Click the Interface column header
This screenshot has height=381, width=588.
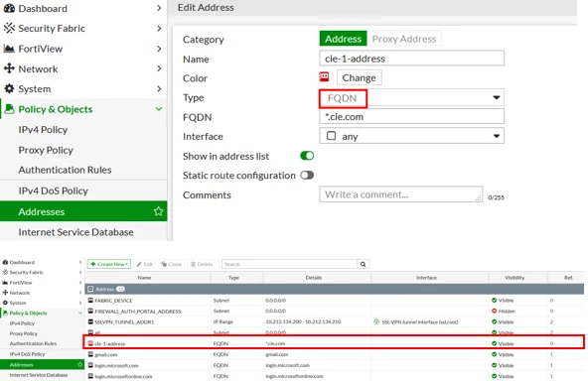click(426, 278)
